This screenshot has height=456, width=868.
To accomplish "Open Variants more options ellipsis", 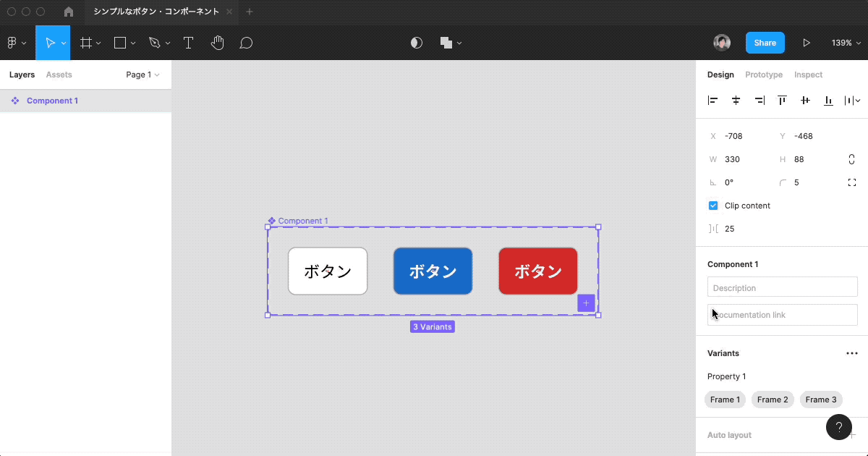I will tap(851, 353).
